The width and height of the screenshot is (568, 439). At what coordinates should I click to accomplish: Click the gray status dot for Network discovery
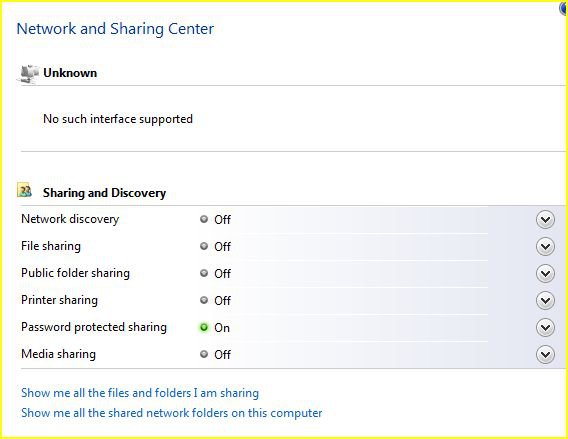click(x=204, y=219)
